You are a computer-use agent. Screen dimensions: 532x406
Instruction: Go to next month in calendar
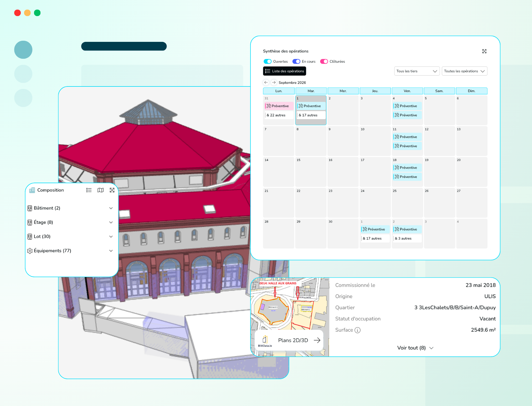click(274, 83)
